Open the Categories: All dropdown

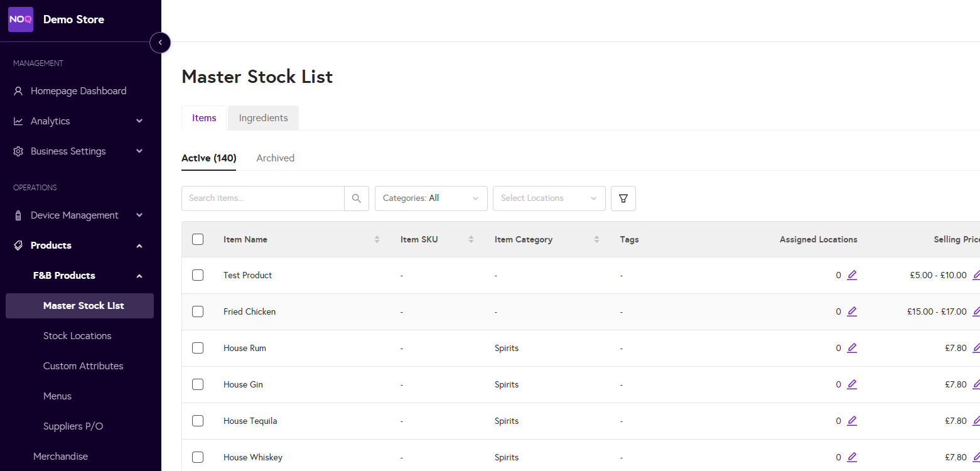coord(431,198)
